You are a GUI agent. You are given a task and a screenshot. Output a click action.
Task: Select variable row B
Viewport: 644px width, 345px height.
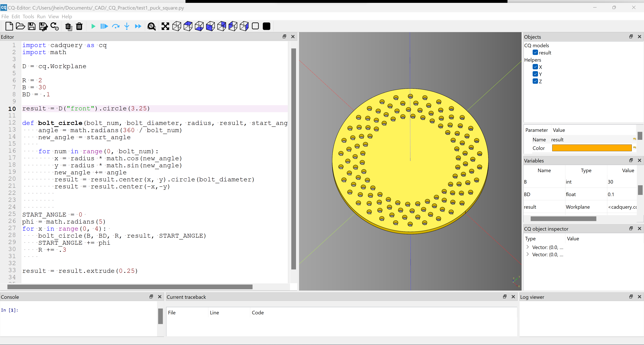pos(580,182)
